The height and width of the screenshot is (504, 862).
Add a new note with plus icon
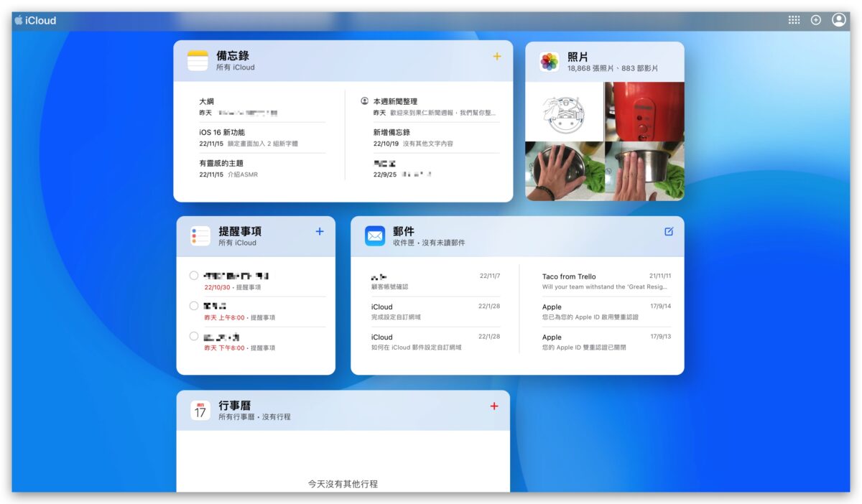497,56
